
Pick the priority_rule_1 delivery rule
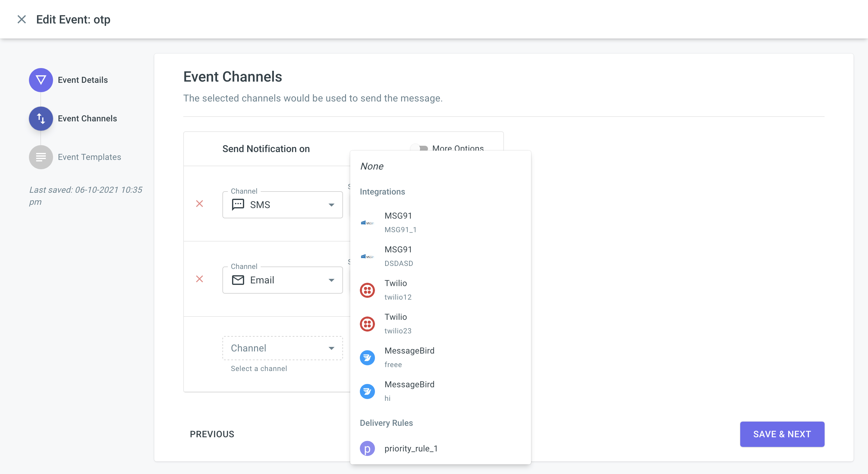[x=411, y=448]
